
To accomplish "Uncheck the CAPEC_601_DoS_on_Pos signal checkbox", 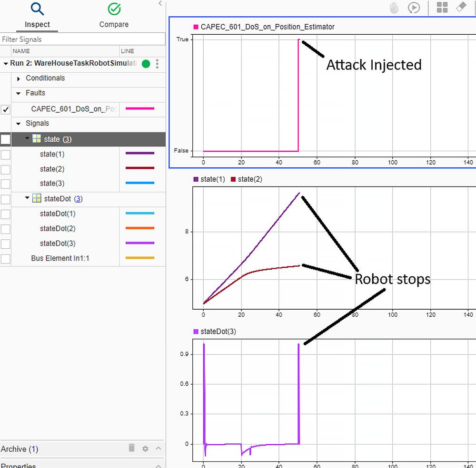I will pyautogui.click(x=6, y=109).
